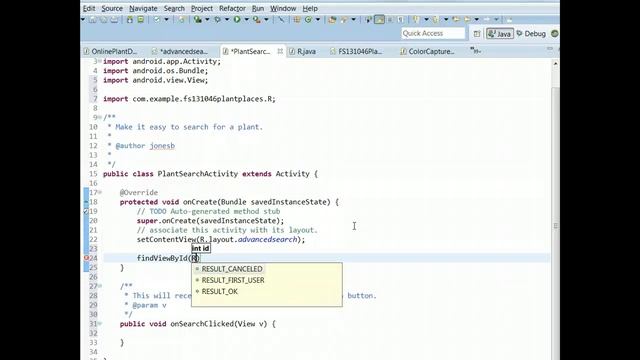Open the Run button dropdown arrow

[x=247, y=20]
